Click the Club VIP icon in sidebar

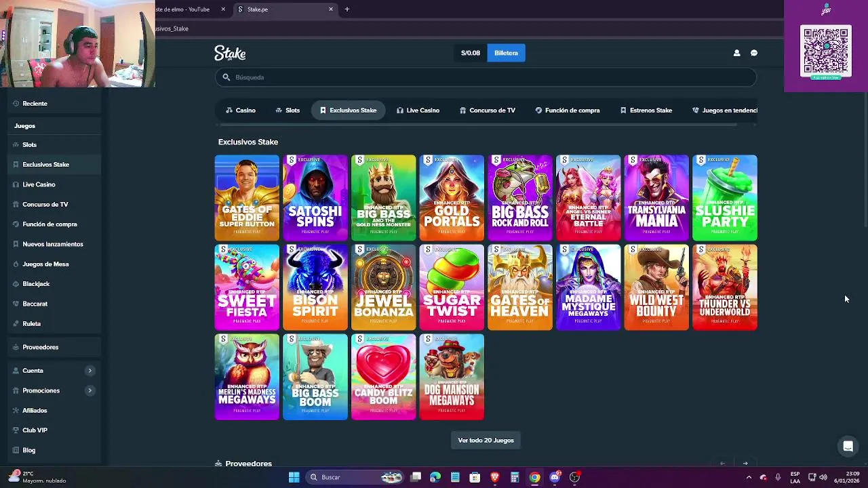coord(15,430)
